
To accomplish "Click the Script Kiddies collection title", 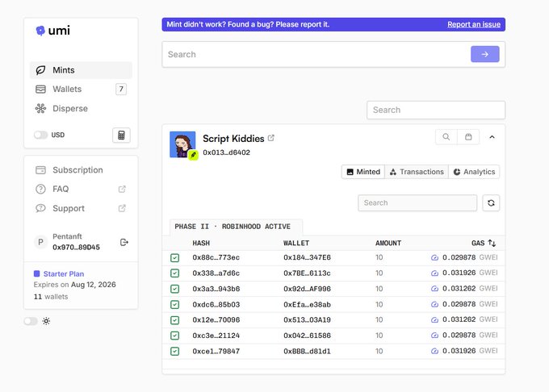I will [x=233, y=139].
